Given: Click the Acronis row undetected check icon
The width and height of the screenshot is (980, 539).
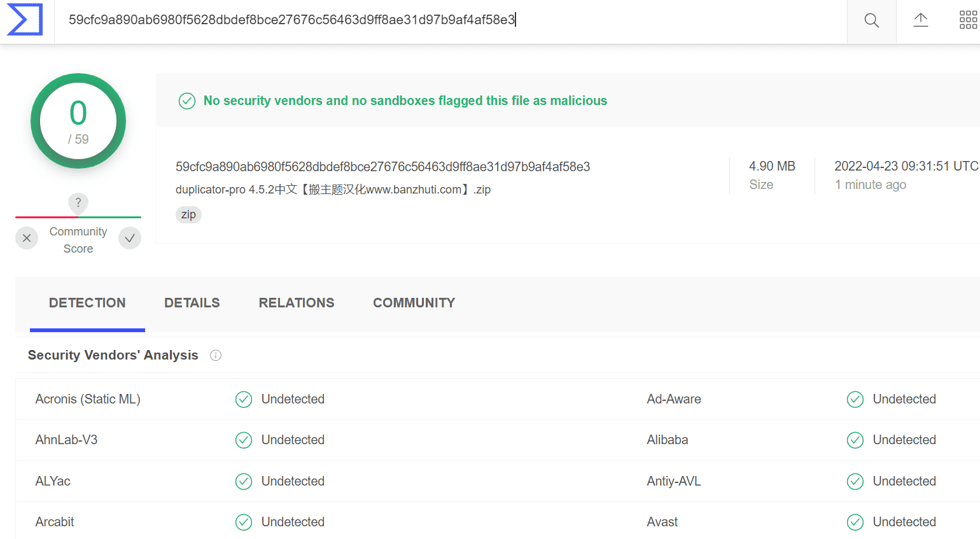Looking at the screenshot, I should [x=244, y=400].
